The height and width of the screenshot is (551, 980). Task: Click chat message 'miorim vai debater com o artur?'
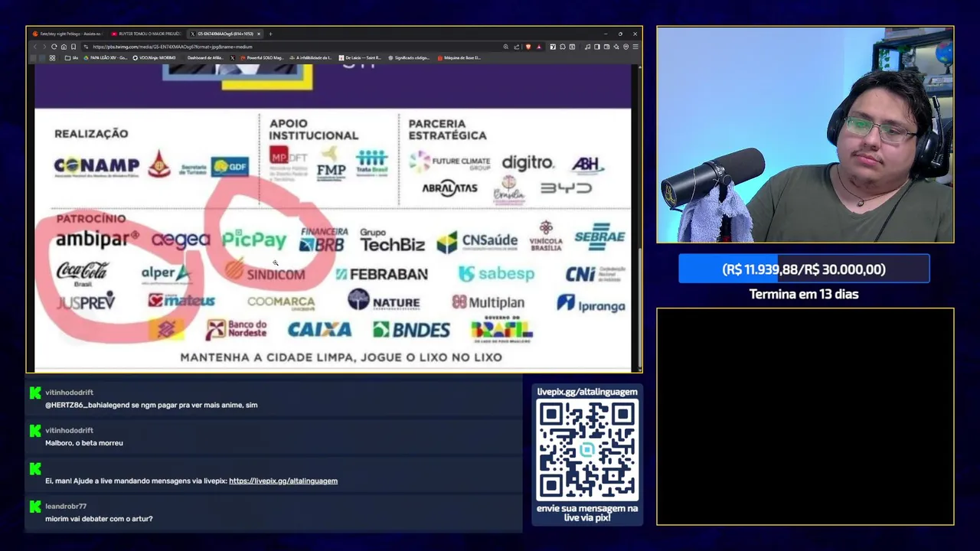click(99, 519)
